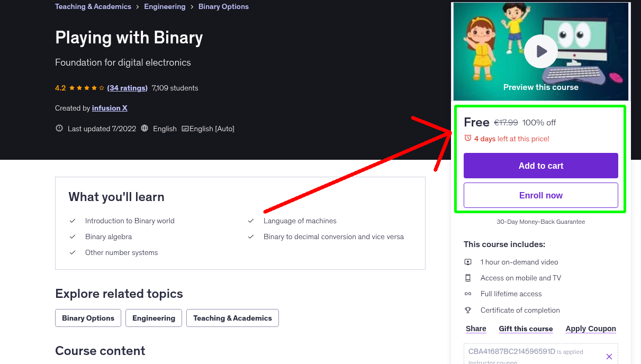Click Gift this course
This screenshot has height=364, width=641.
[x=526, y=328]
